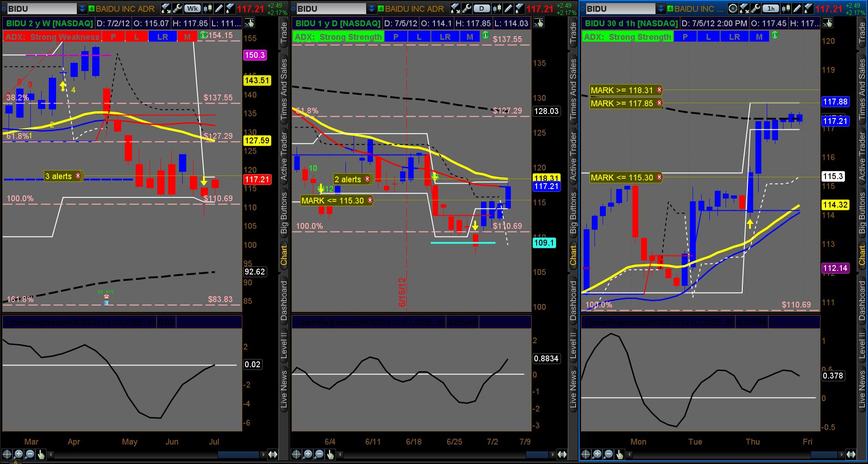Toggle the P indicator in weekly chart
This screenshot has height=464, width=868.
[x=113, y=37]
